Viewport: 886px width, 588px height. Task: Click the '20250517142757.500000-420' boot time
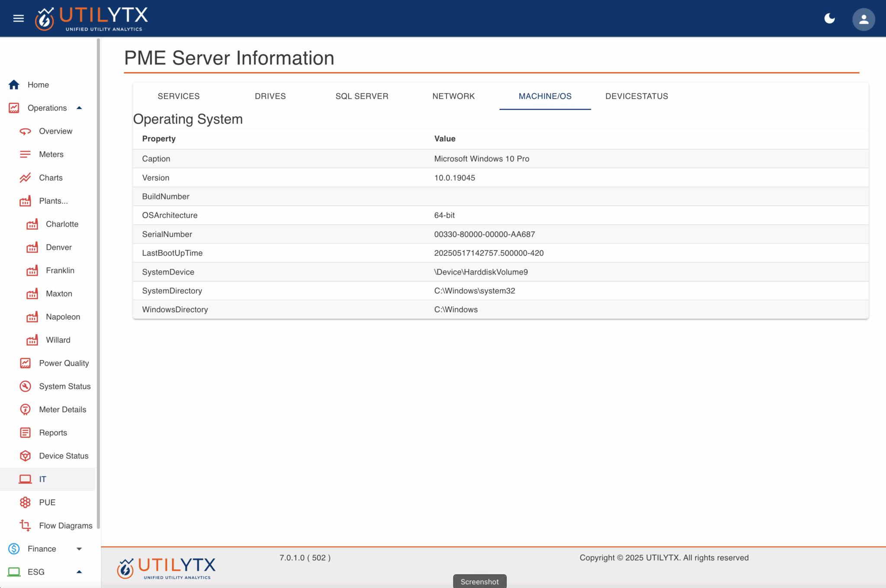[489, 253]
